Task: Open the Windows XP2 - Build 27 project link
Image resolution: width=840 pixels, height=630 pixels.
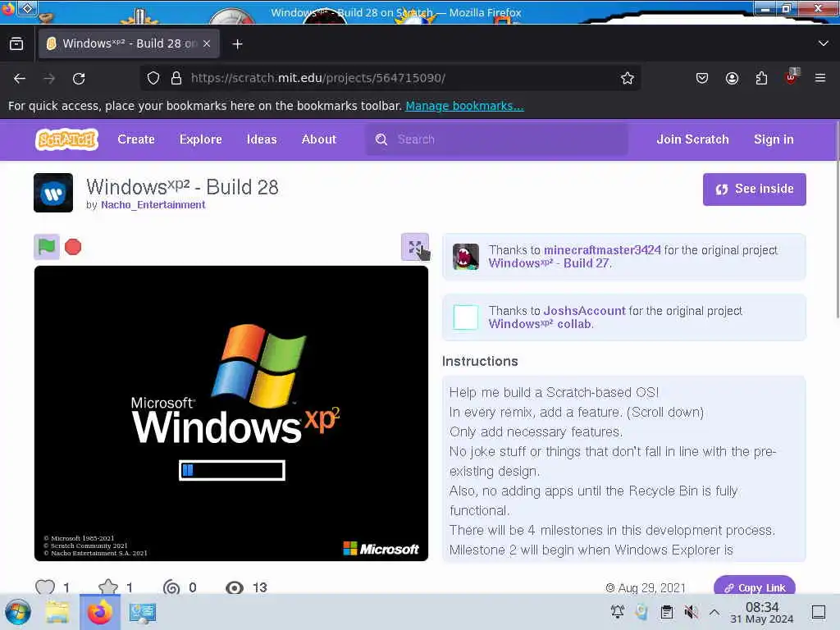Action: tap(549, 263)
